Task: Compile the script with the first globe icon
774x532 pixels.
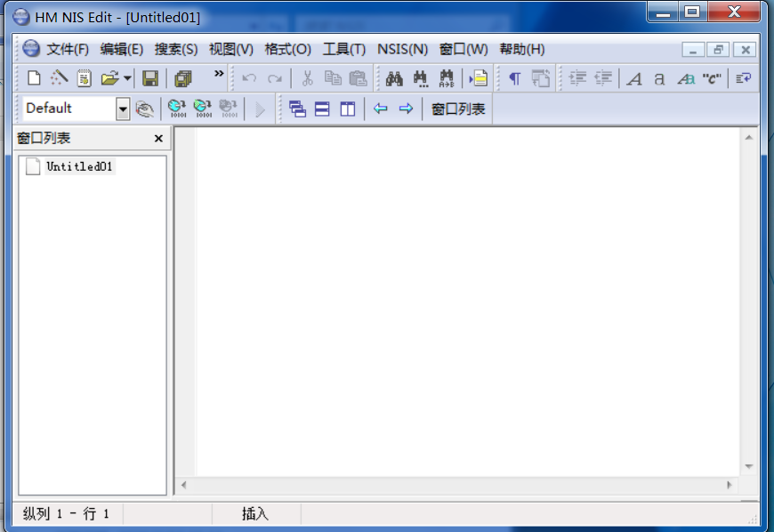Action: (177, 109)
